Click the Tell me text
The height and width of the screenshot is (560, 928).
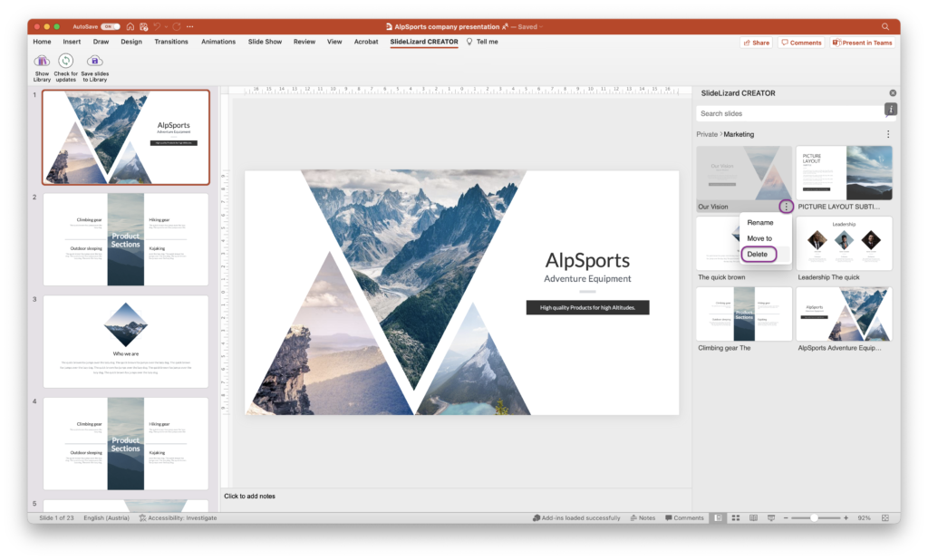(x=487, y=42)
